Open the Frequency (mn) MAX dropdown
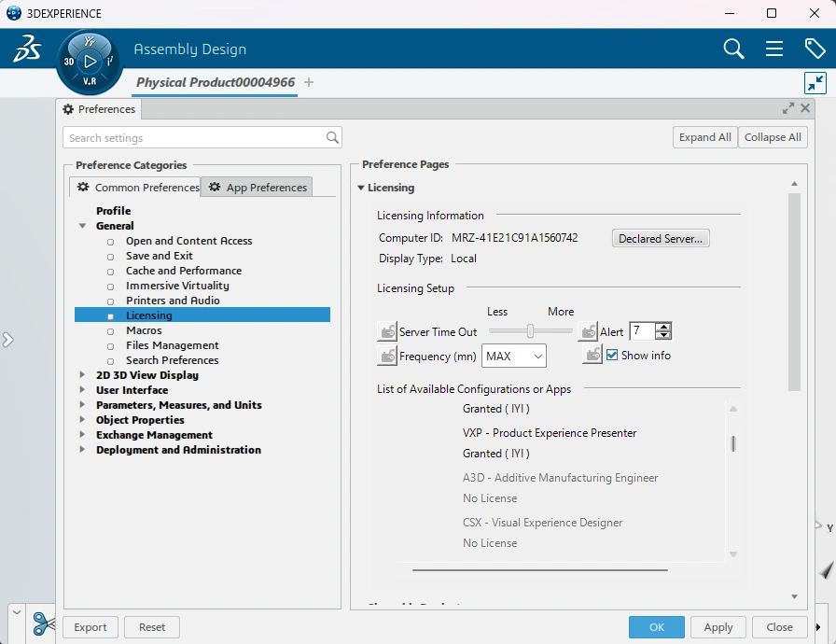 point(514,356)
